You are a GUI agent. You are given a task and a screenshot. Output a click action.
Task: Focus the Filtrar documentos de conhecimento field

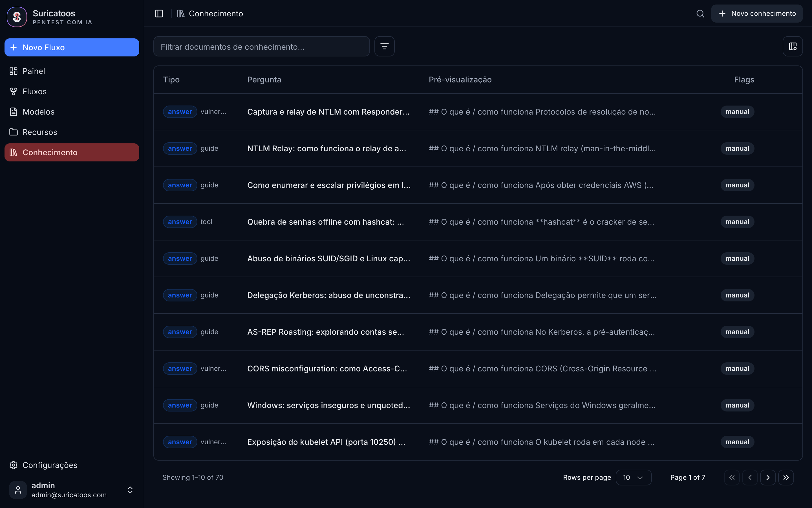click(261, 46)
